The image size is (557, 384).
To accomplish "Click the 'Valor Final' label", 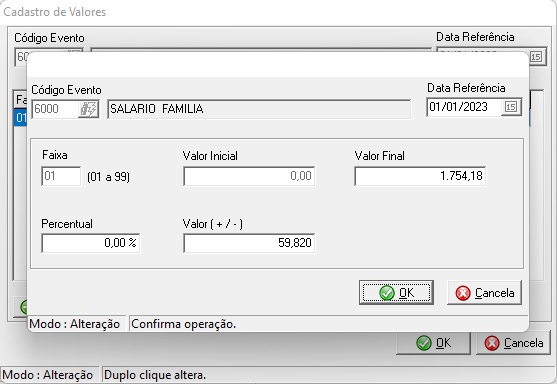I will 379,156.
